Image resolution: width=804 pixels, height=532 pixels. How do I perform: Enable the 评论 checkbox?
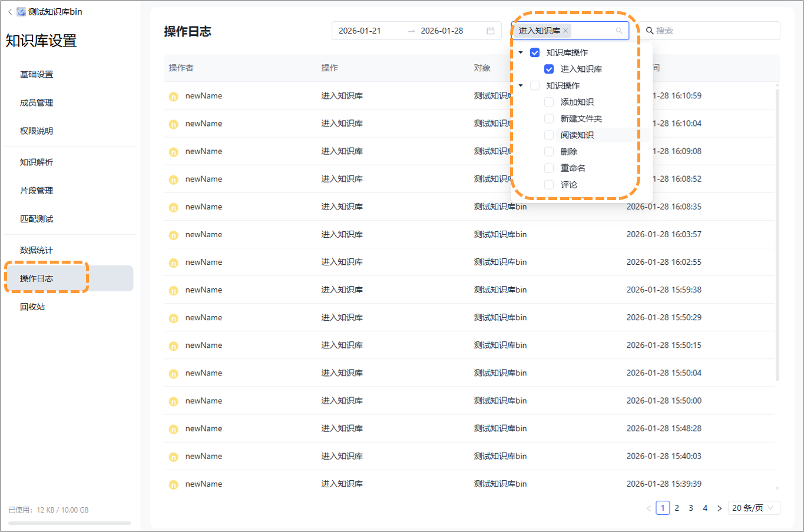pos(549,184)
